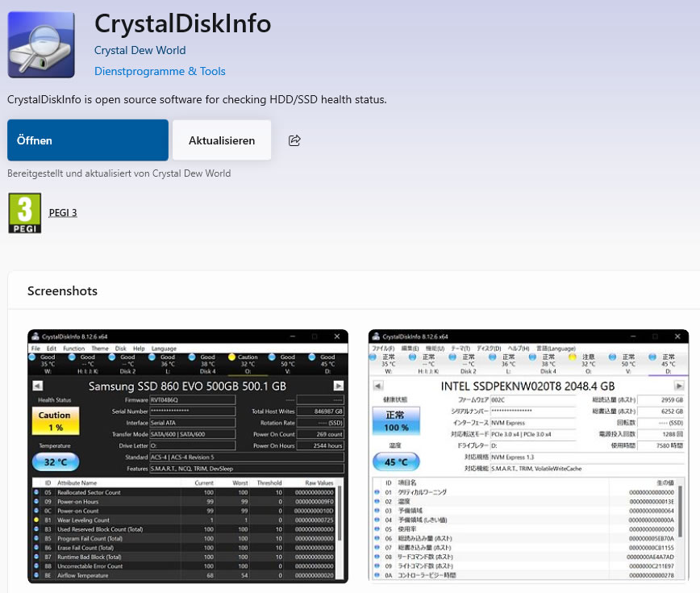Open Theme menu in the Samsung screenshot
This screenshot has width=700, height=593.
(x=99, y=349)
